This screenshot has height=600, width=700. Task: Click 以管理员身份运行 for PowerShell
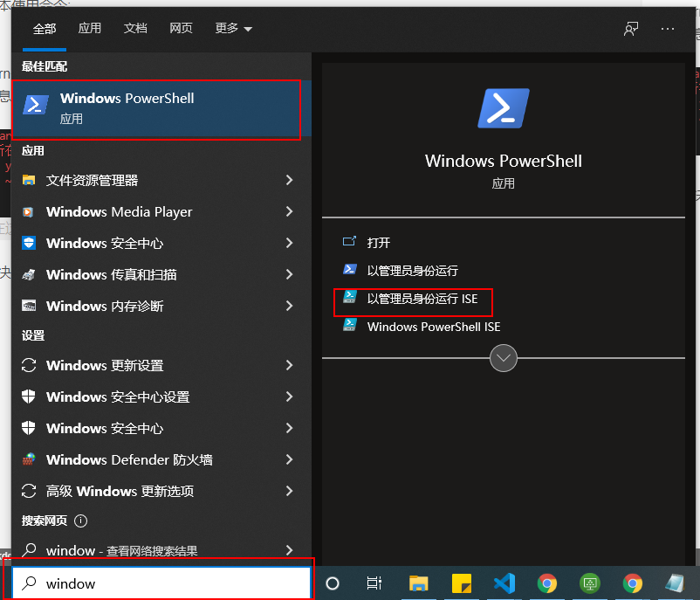tap(413, 270)
